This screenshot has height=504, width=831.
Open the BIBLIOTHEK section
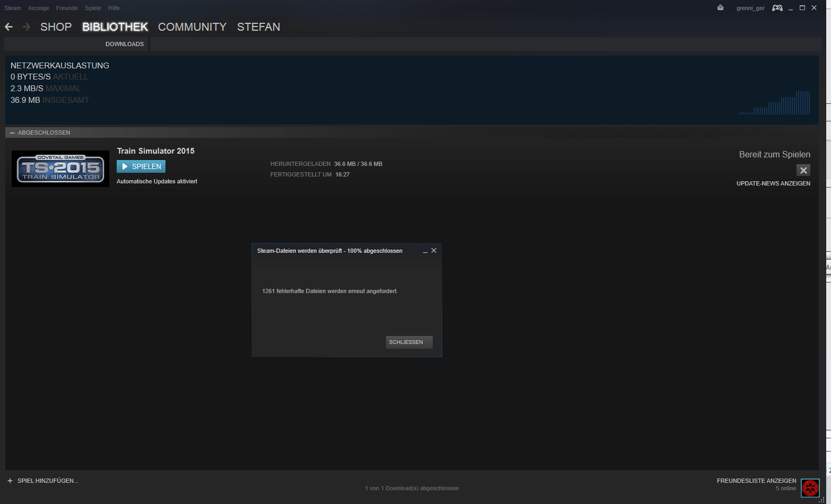coord(115,27)
